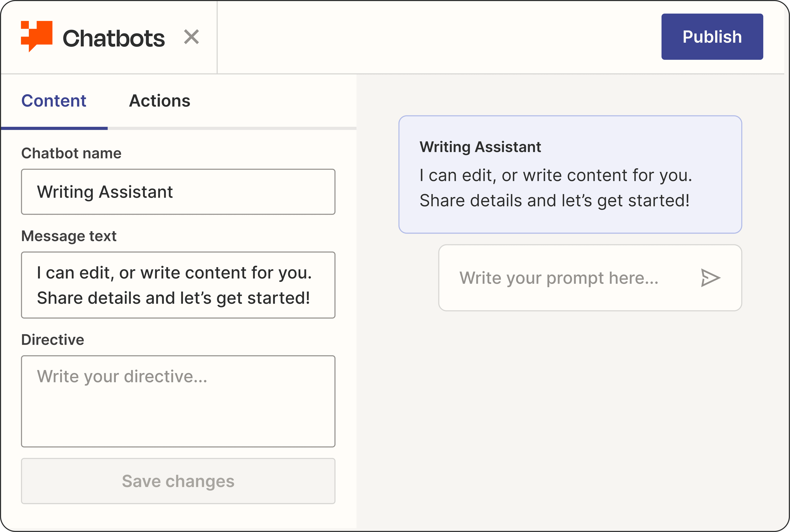This screenshot has width=790, height=532.
Task: Click the blue underline beneath Content tab
Action: 54,128
